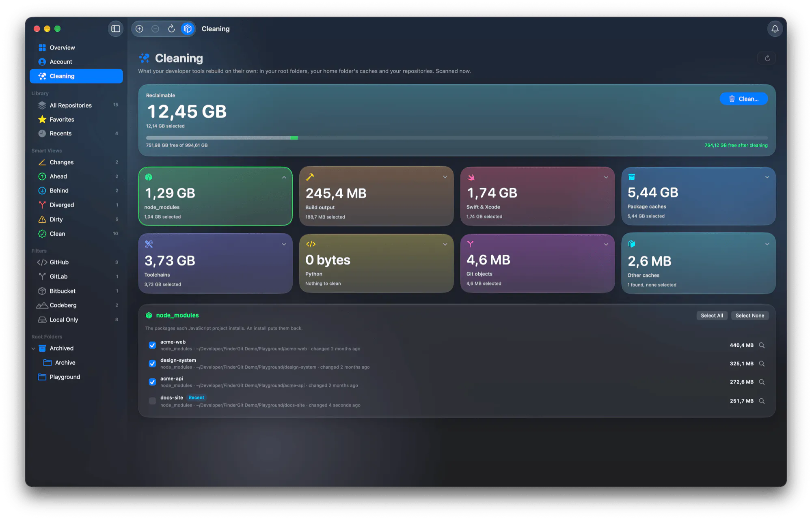This screenshot has width=812, height=520.
Task: Click the toolbar refresh arrow icon
Action: (x=171, y=29)
